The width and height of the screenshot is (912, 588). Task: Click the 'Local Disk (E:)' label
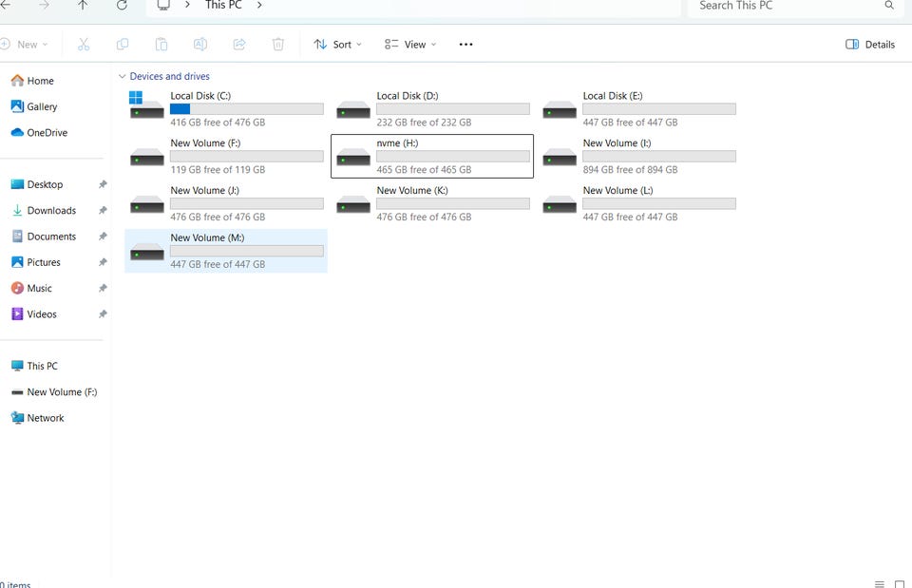coord(613,96)
